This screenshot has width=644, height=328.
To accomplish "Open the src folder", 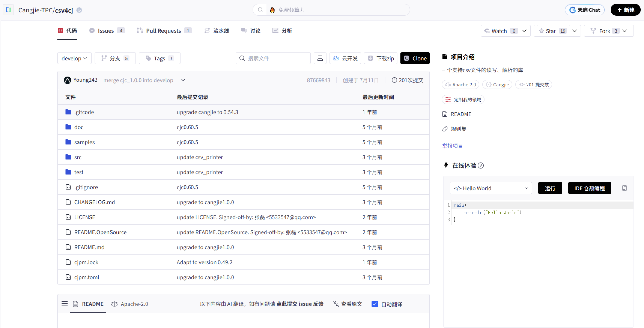I will [78, 157].
